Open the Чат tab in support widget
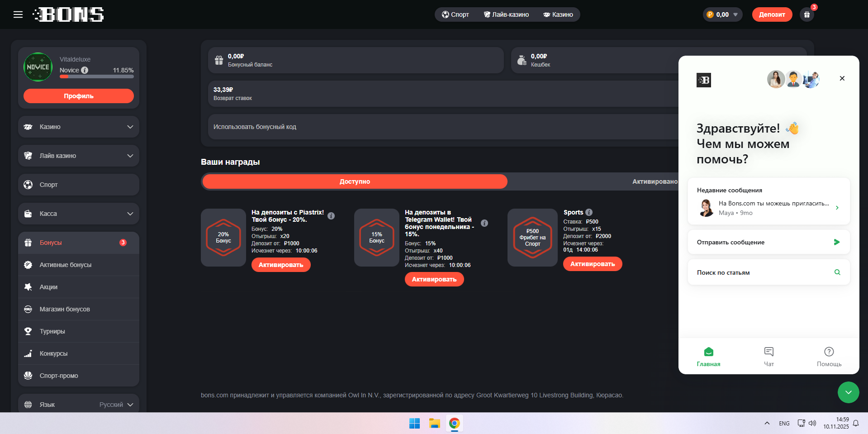Image resolution: width=868 pixels, height=434 pixels. click(768, 357)
